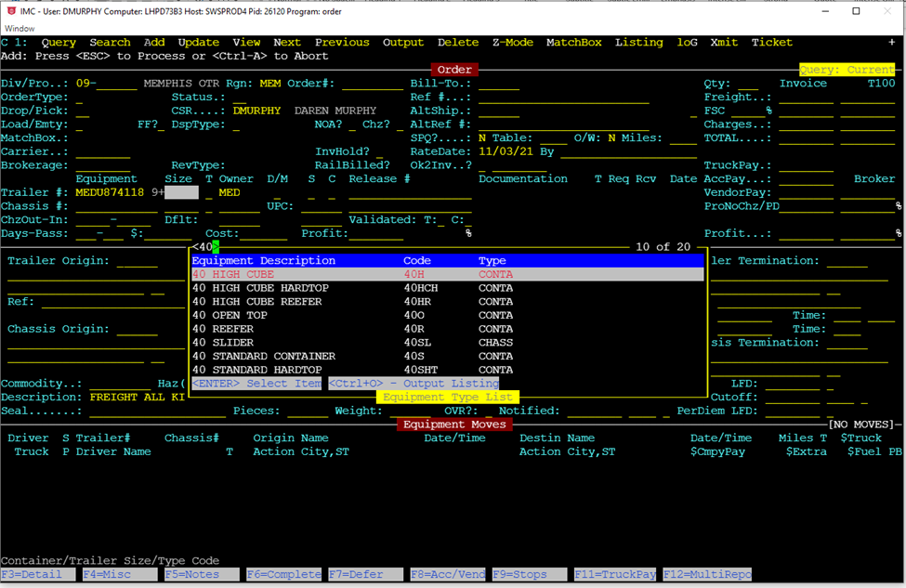Pick 40 STANDARD HARDTOP row
The height and width of the screenshot is (588, 906).
[x=447, y=370]
